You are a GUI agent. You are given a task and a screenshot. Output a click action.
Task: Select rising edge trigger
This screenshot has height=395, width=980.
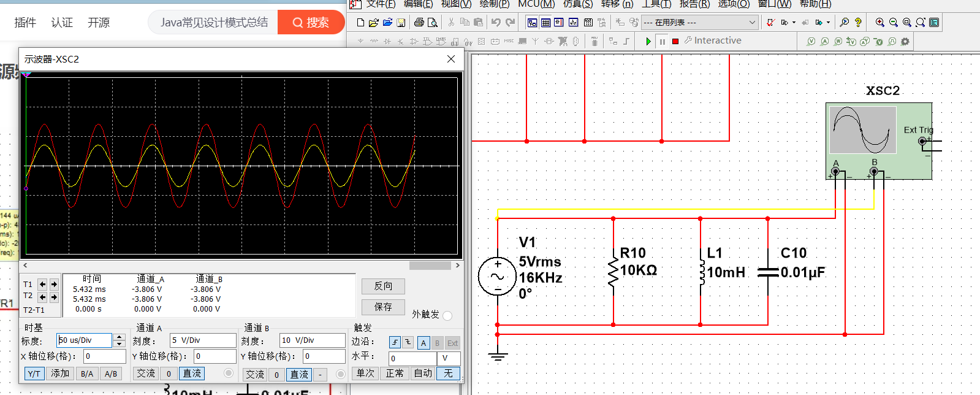[395, 343]
